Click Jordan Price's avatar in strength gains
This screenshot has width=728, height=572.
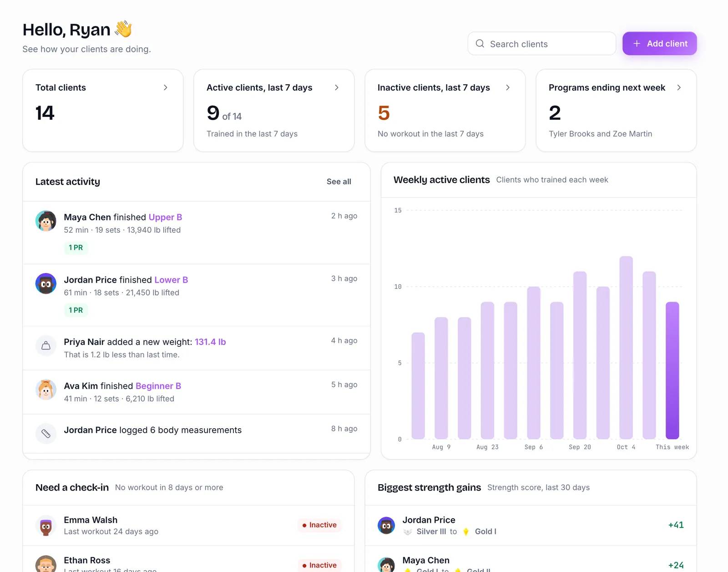click(x=386, y=526)
